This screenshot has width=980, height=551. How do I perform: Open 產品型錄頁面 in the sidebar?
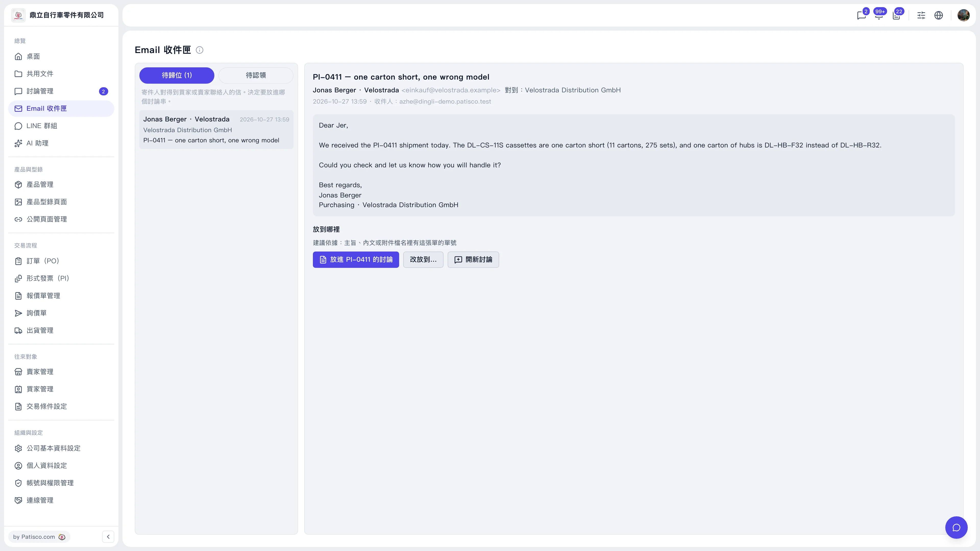click(x=61, y=202)
